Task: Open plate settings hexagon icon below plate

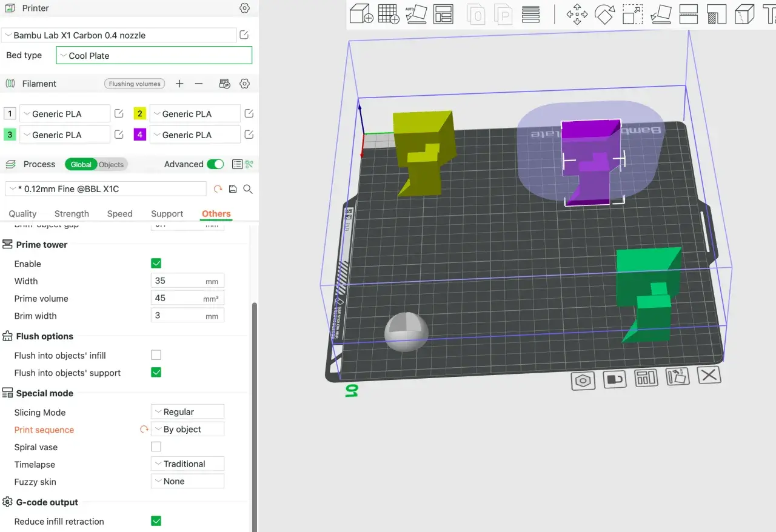Action: (583, 381)
